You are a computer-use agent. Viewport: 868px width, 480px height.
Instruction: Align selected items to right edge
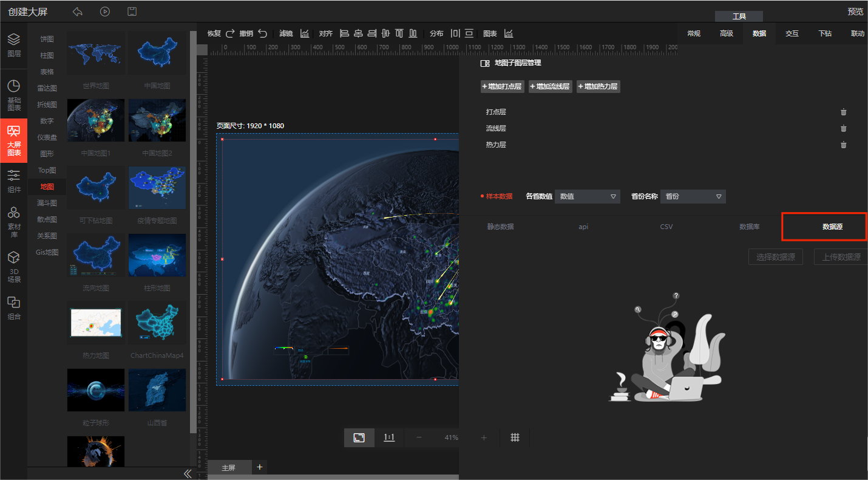[x=372, y=33]
